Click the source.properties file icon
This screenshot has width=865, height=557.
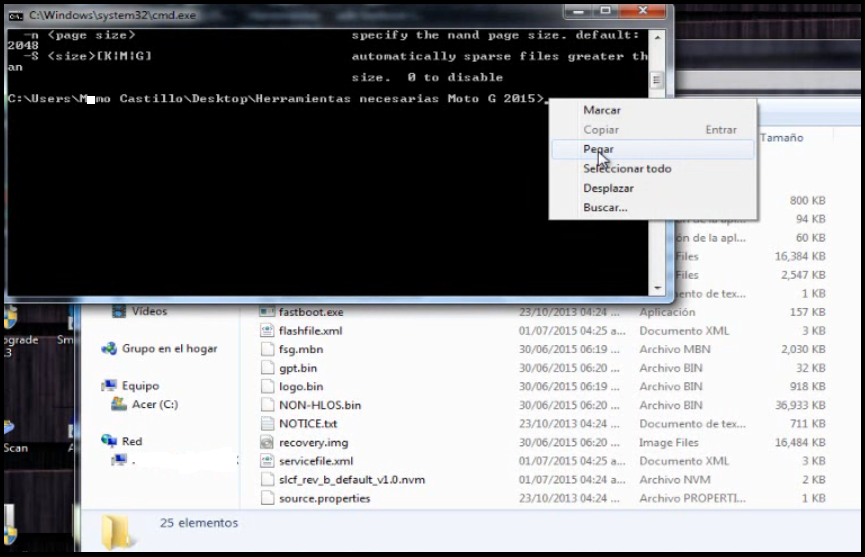click(x=267, y=498)
